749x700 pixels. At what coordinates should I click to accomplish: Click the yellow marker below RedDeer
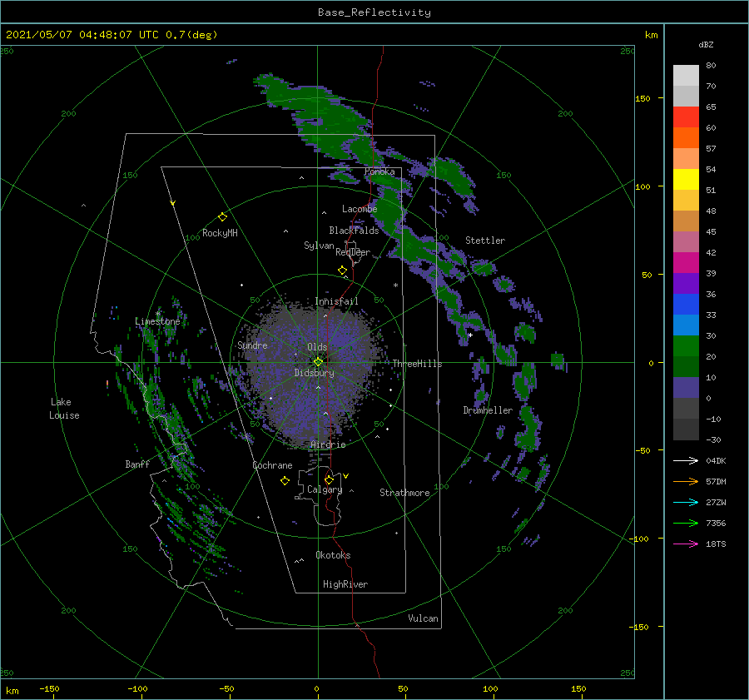(x=342, y=271)
